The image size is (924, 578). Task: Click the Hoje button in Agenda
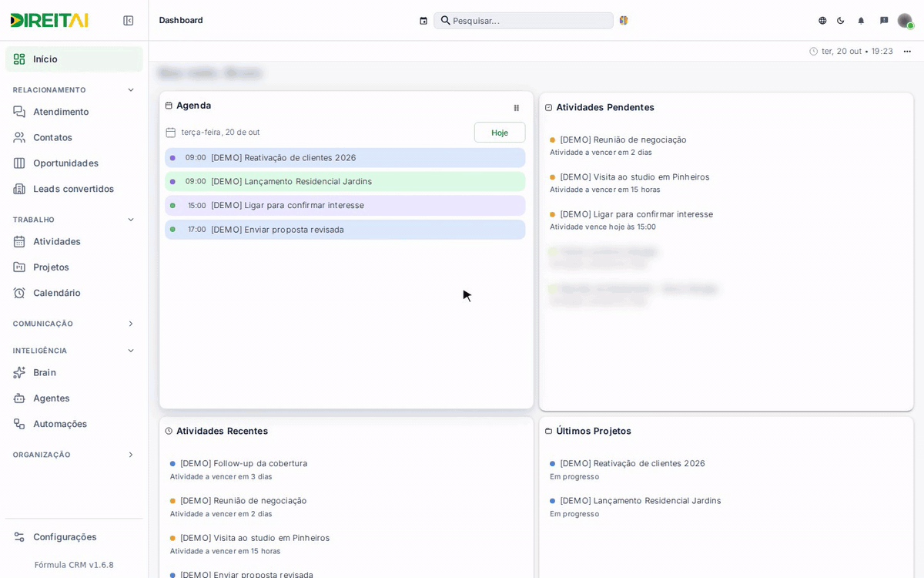tap(500, 133)
